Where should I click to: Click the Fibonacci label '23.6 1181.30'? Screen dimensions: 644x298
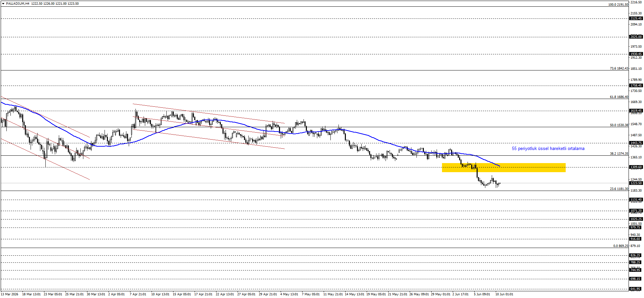[619, 189]
